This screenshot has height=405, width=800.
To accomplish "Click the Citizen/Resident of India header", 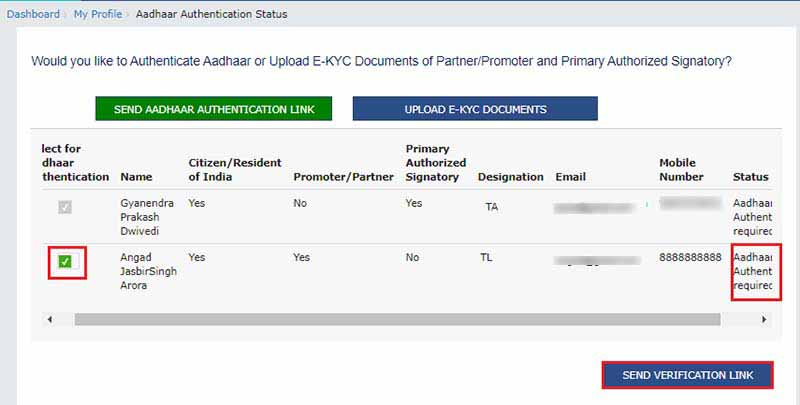I will [x=235, y=170].
